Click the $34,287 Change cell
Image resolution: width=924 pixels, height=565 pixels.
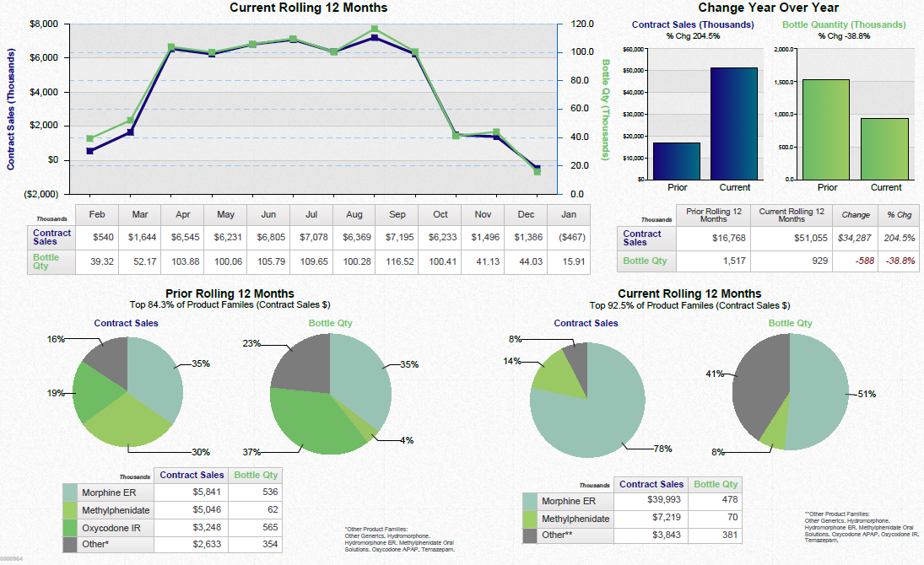click(x=854, y=238)
